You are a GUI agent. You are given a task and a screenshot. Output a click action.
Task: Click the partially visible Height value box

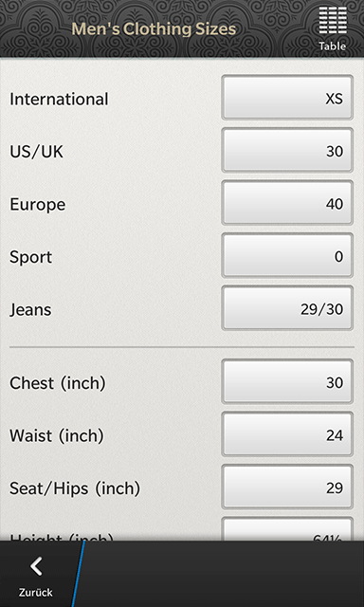coord(287,529)
